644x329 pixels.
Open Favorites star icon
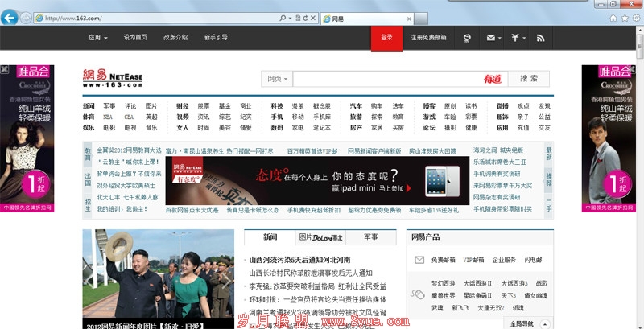pyautogui.click(x=625, y=18)
